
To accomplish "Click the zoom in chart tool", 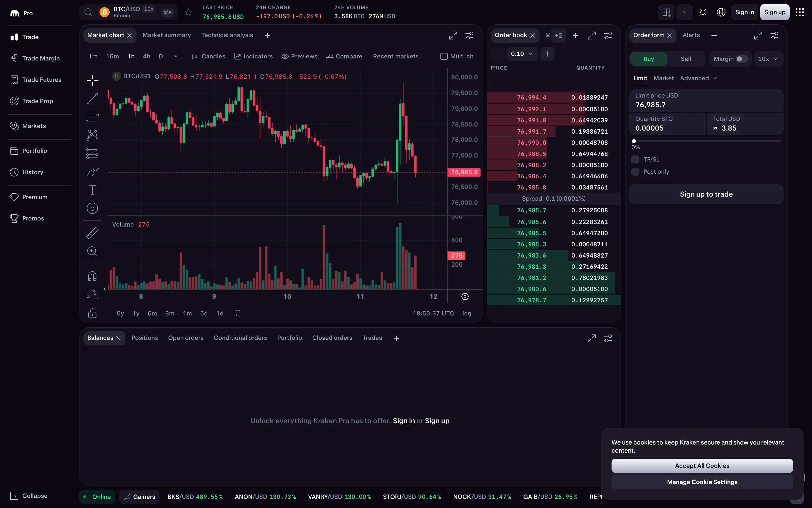I will pos(92,251).
